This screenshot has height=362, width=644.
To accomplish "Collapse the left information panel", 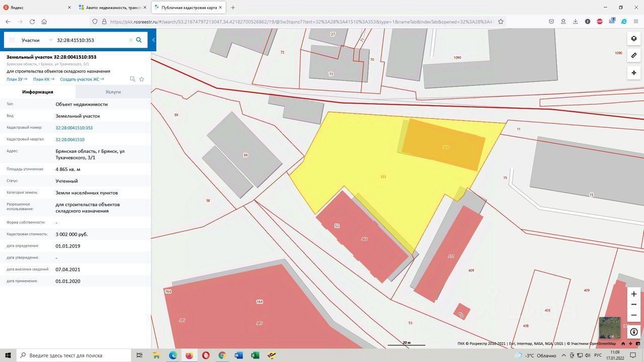I will point(153,40).
